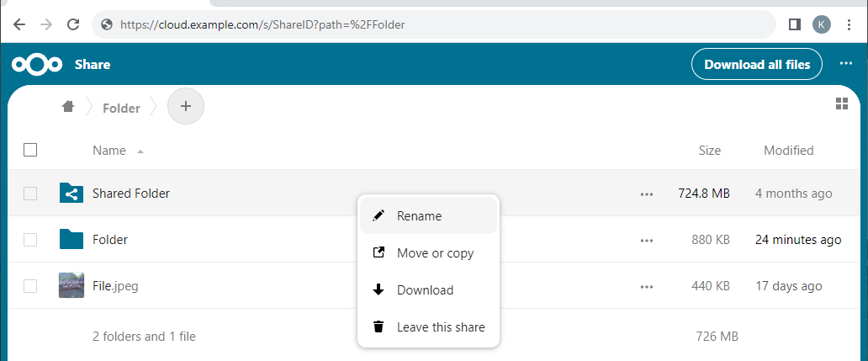Sort the list by Modified column
This screenshot has height=361, width=868.
(x=788, y=151)
